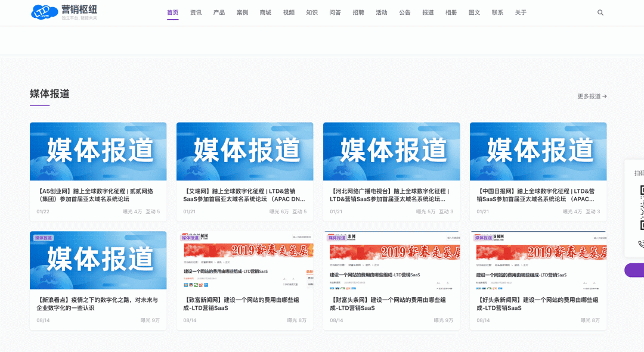Viewport: 644px width, 352px height.
Task: Click the 媒体报道 tag on 财富头条网 card
Action: point(337,238)
